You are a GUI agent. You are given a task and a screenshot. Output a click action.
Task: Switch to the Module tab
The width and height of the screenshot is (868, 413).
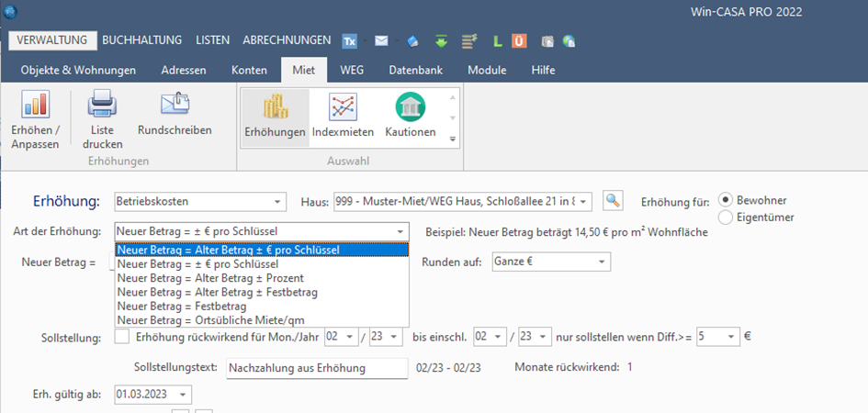(x=487, y=71)
